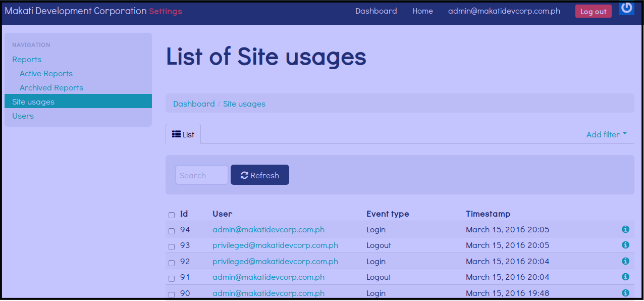644x301 pixels.
Task: Check the box for row 93
Action: [x=172, y=247]
